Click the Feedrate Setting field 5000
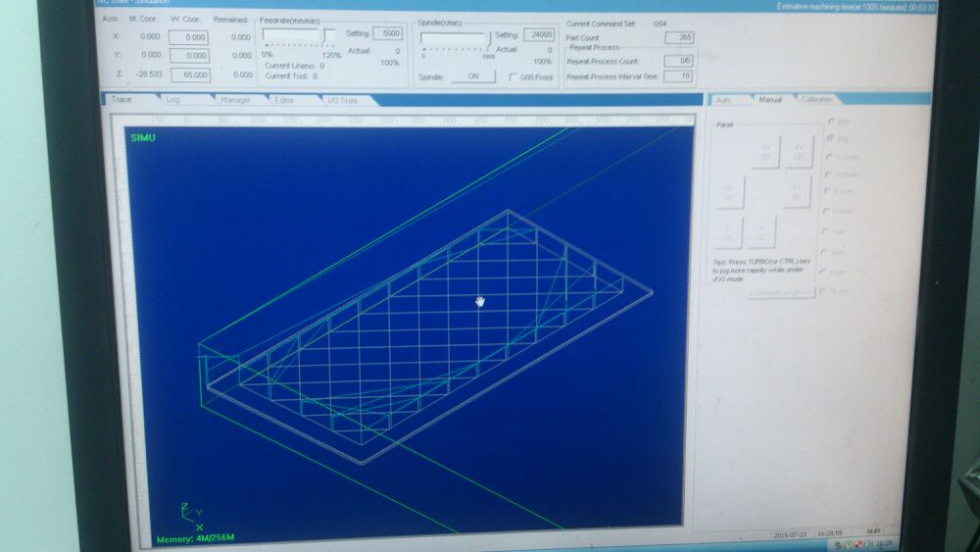The width and height of the screenshot is (980, 552). pos(387,33)
